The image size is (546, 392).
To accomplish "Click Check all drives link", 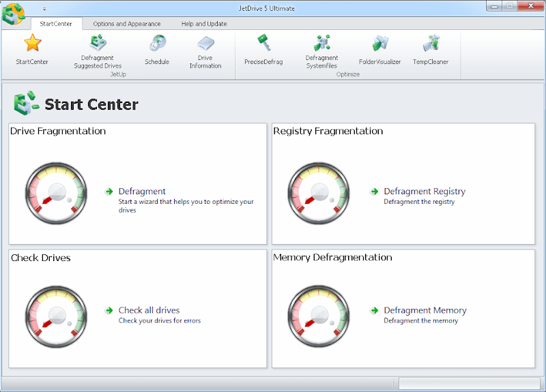I will 149,310.
